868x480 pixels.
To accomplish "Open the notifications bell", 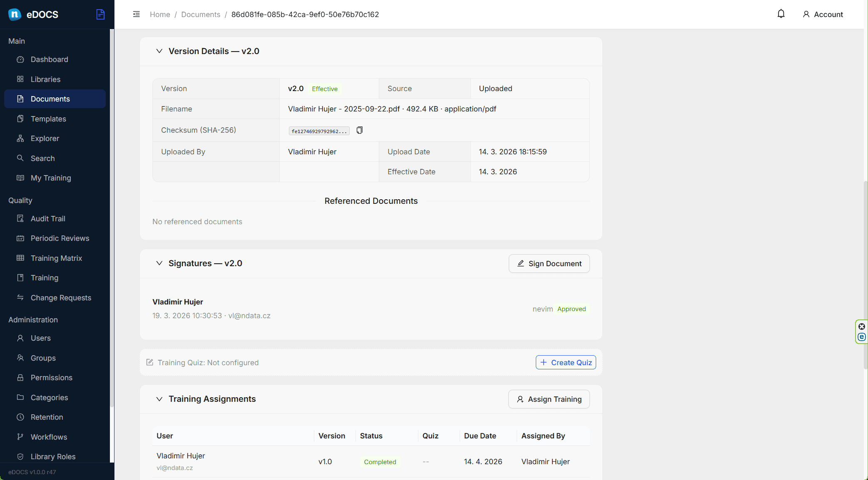I will tap(781, 14).
